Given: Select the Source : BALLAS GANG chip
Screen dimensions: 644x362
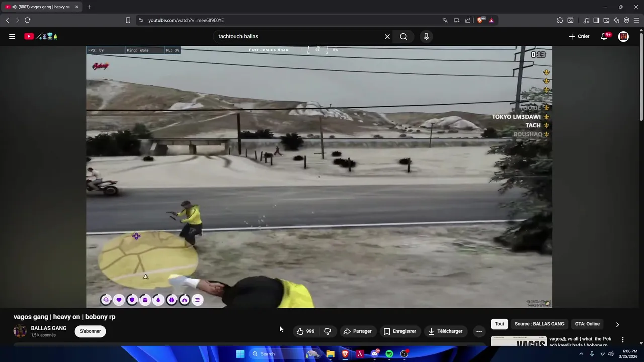Looking at the screenshot, I should coord(539,324).
